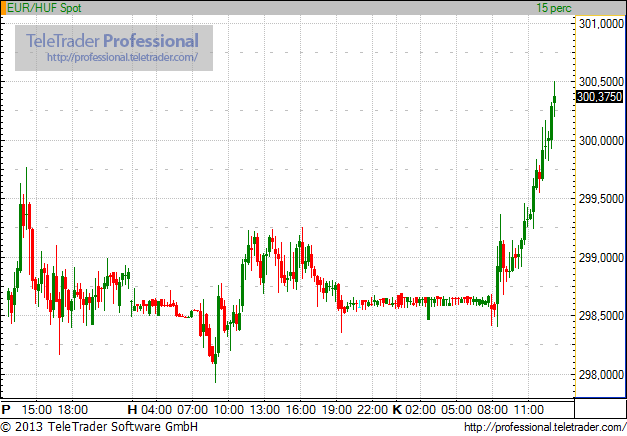Click the 298,0000 price axis label
Image resolution: width=627 pixels, height=436 pixels.
[601, 375]
